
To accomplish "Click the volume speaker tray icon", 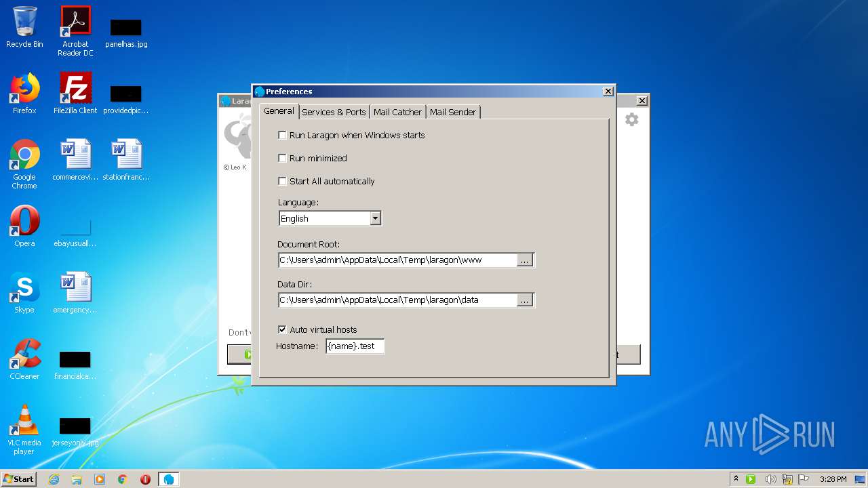I will click(770, 479).
